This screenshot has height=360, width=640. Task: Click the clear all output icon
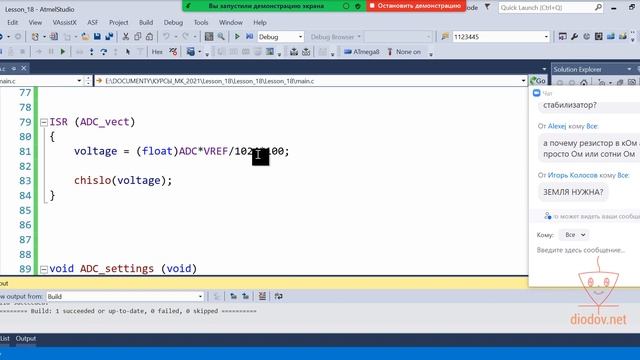pos(262,296)
